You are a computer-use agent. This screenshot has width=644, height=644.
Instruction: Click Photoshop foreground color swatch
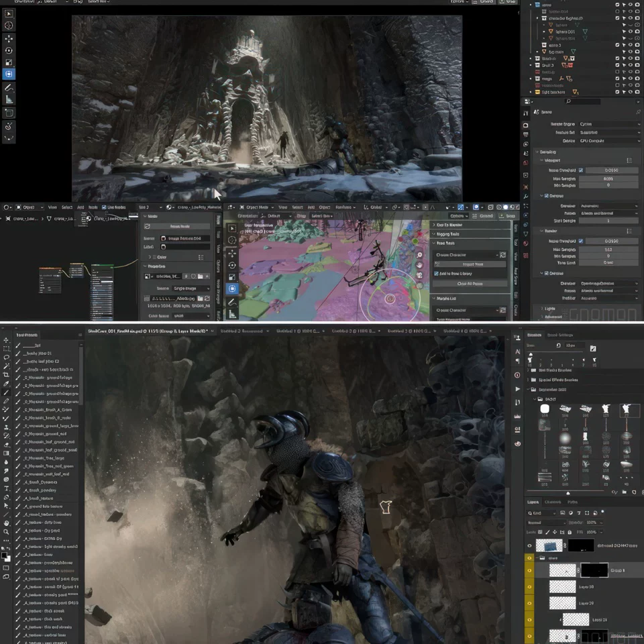4,555
